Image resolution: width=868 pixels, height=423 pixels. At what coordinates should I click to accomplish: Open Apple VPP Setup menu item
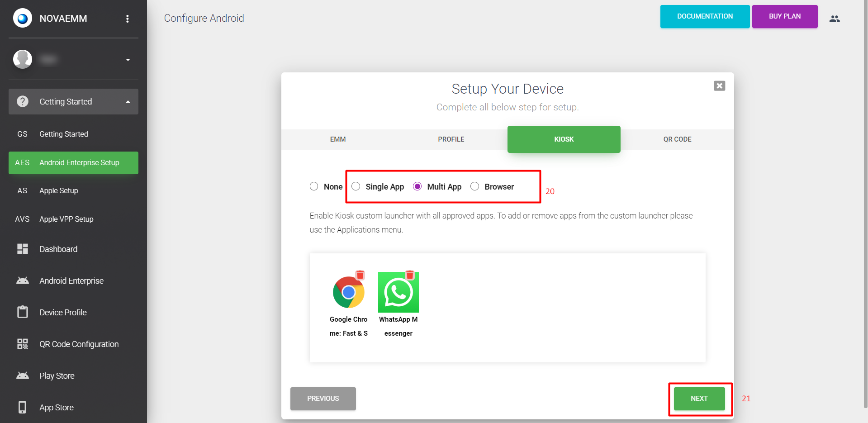pos(73,219)
